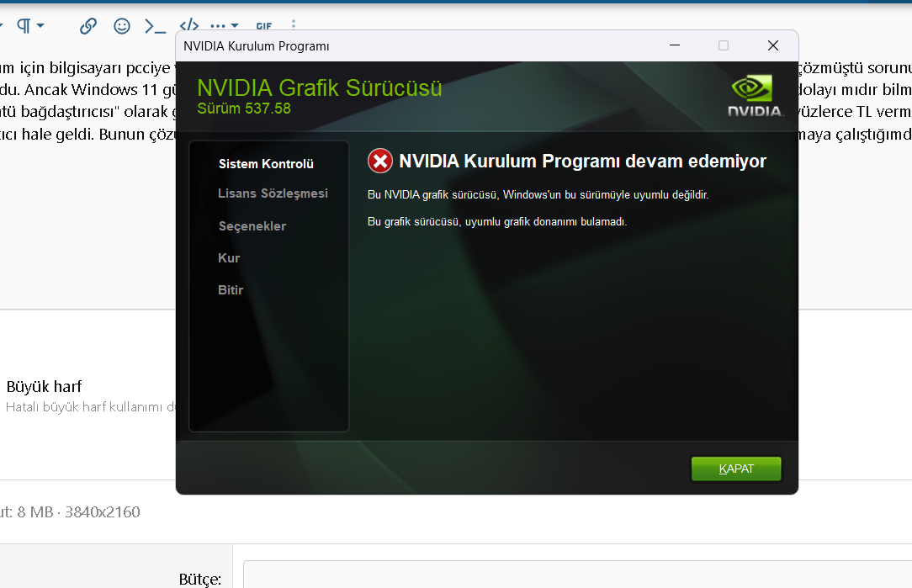Click the code block icon in the forum editor
The width and height of the screenshot is (912, 588).
click(x=189, y=25)
